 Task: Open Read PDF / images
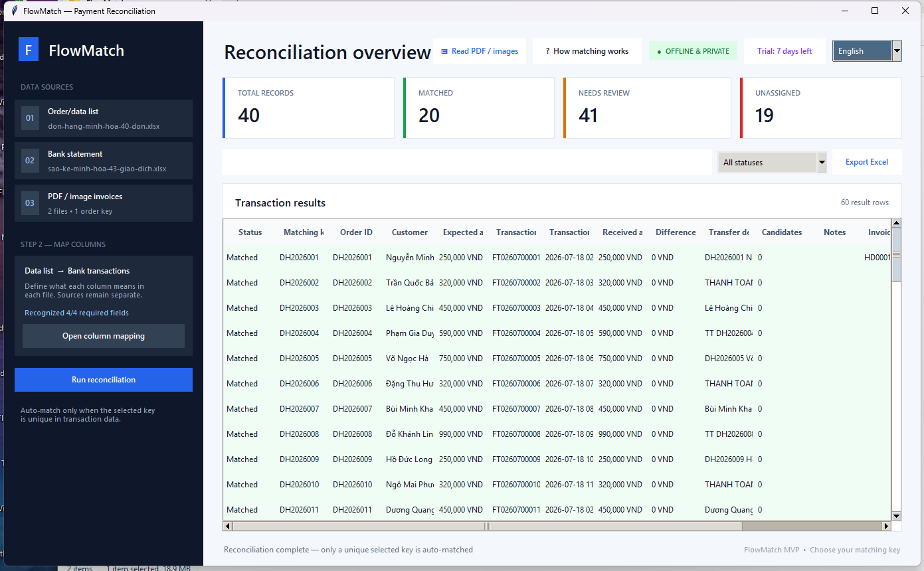[480, 51]
